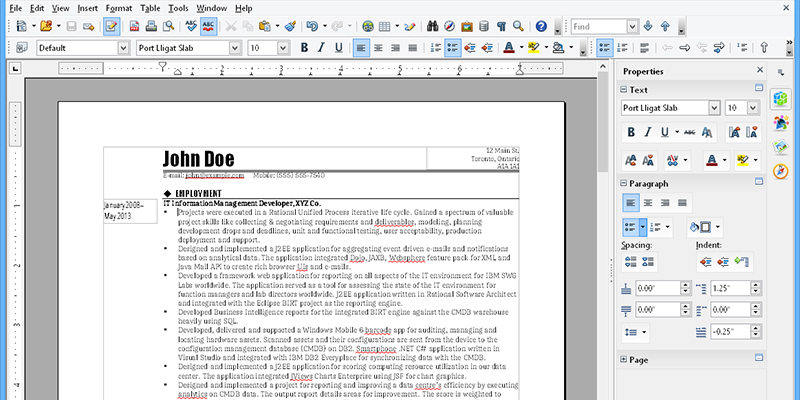This screenshot has width=800, height=400.
Task: Click inside the Find text field
Action: tap(599, 27)
